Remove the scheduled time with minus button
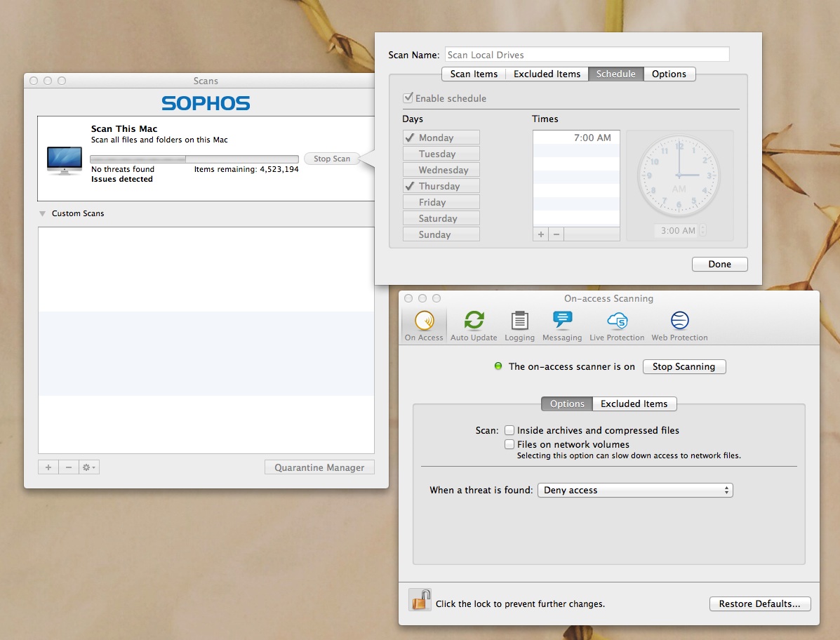The width and height of the screenshot is (840, 640). (x=556, y=234)
